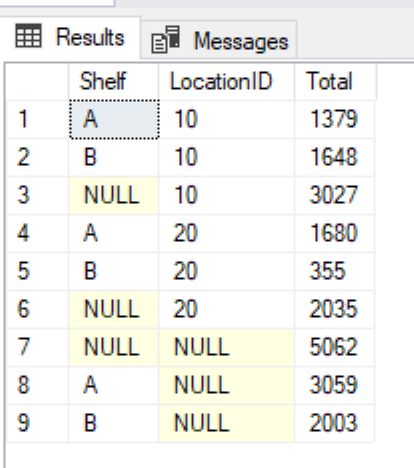The width and height of the screenshot is (414, 468).
Task: Click LocationID 10 in row 3
Action: point(227,195)
